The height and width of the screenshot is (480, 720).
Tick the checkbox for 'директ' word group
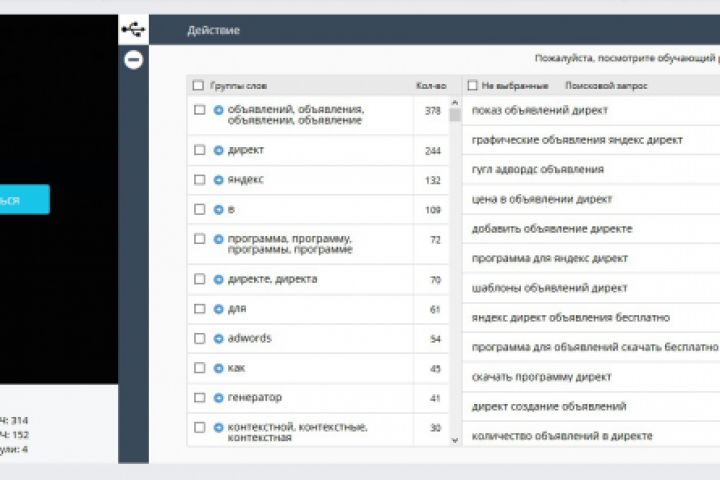[200, 150]
